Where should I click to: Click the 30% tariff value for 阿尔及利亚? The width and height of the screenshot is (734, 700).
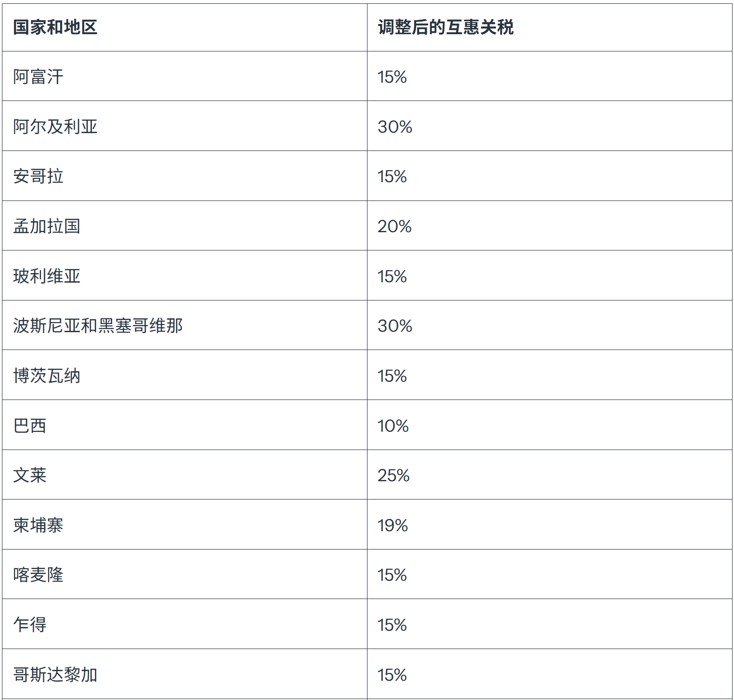[x=395, y=126]
